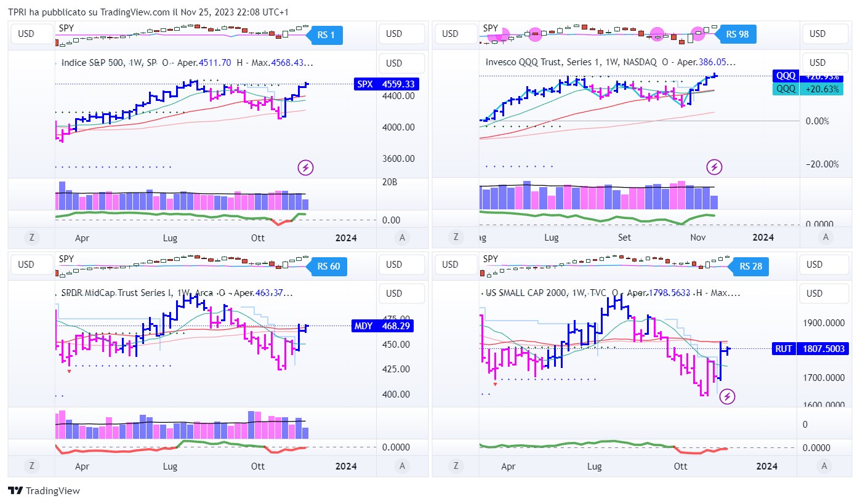This screenshot has height=504, width=860.
Task: Open the USD currency selector left of the MidCap chart
Action: pos(26,265)
